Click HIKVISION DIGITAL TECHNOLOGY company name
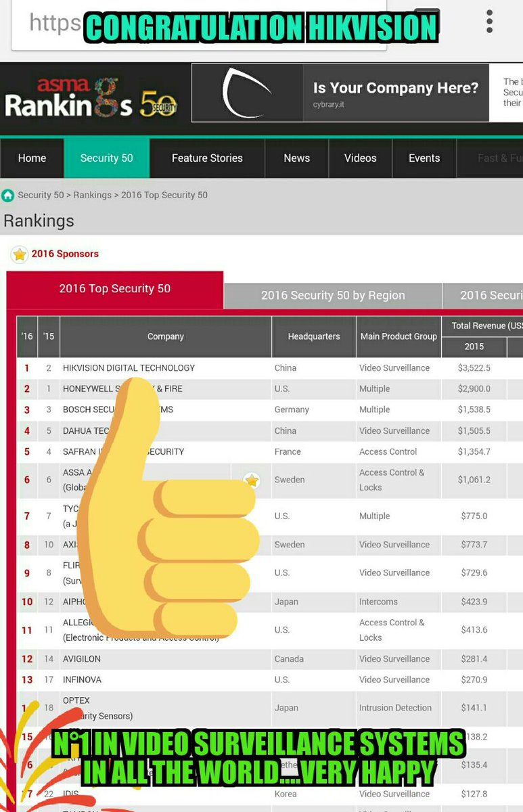Image resolution: width=523 pixels, height=812 pixels. coord(129,368)
